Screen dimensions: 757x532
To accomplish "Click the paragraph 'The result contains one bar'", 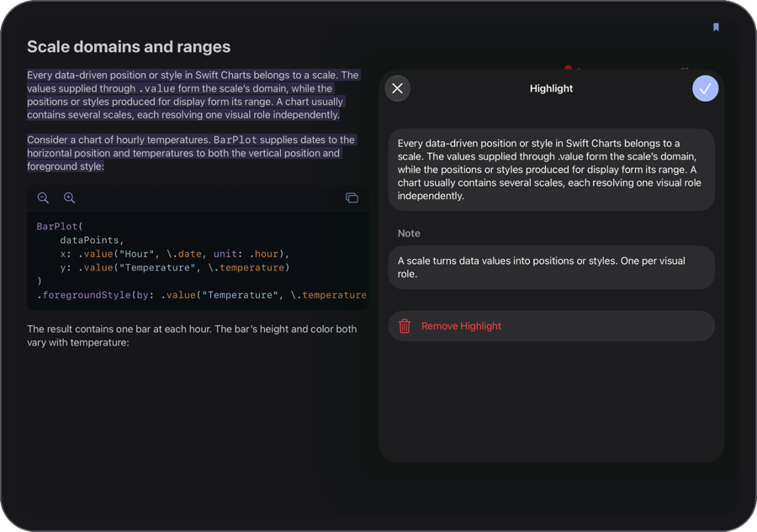I will click(x=192, y=335).
